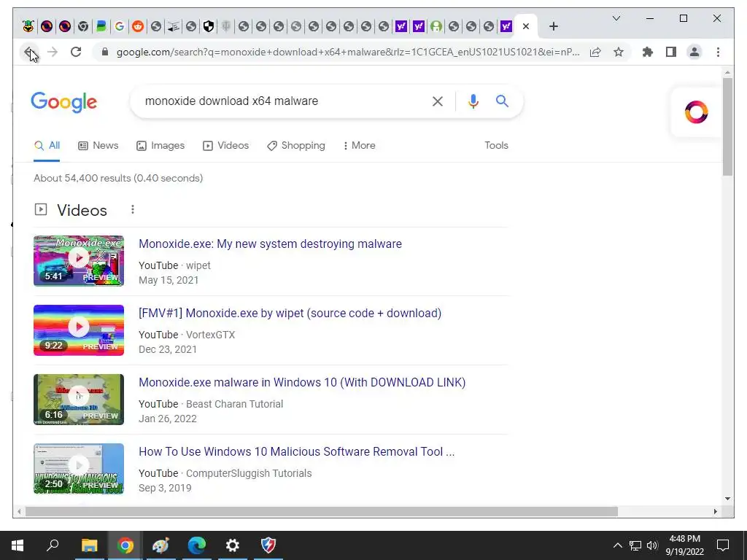Reload the Google search page
The height and width of the screenshot is (560, 747).
tap(76, 52)
